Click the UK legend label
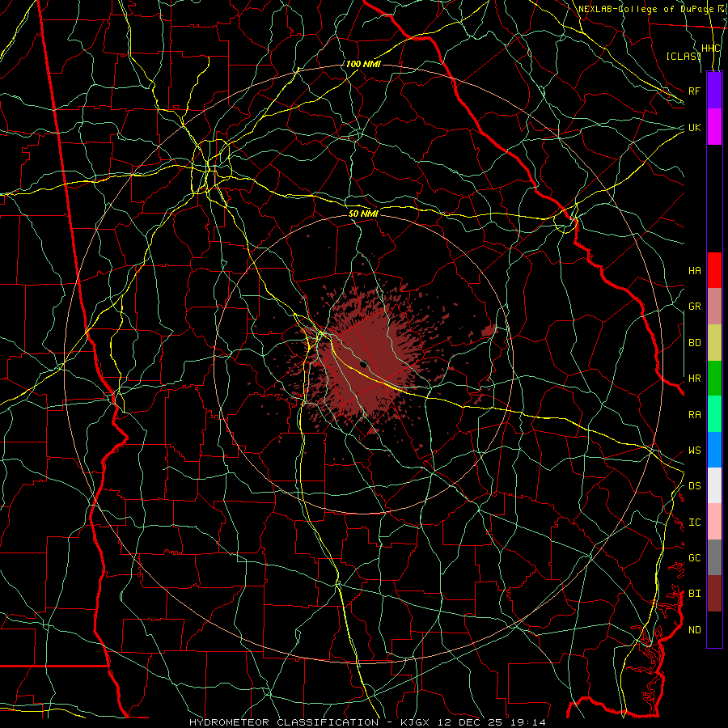This screenshot has height=728, width=728. pos(694,127)
